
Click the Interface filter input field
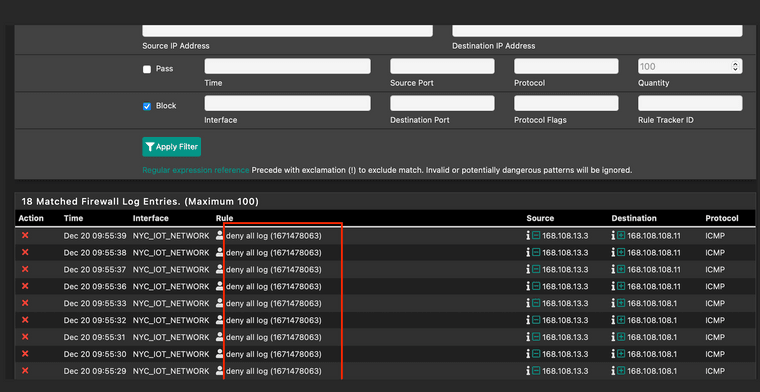(287, 103)
